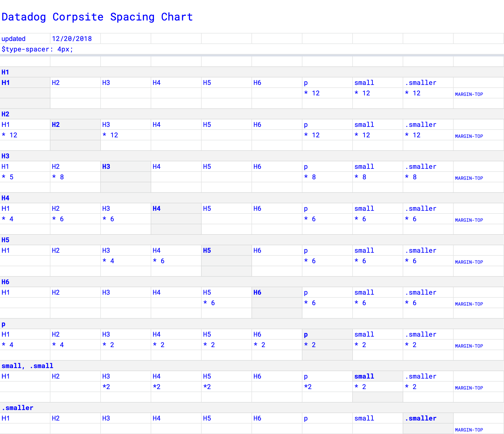
Task: Click '* 6' under .smaller in H5 section
Action: coord(428,261)
